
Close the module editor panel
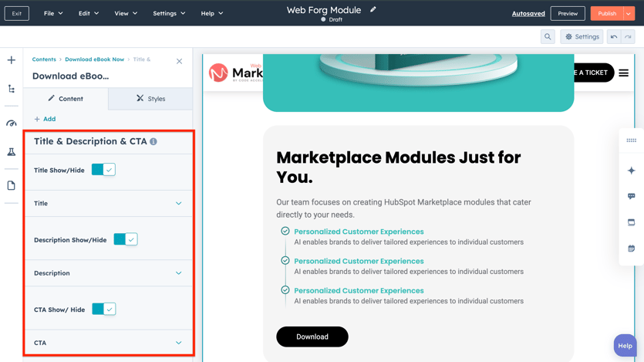180,61
